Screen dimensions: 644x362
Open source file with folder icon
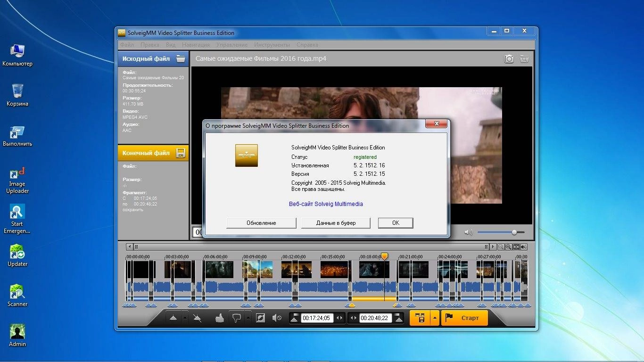tap(181, 59)
